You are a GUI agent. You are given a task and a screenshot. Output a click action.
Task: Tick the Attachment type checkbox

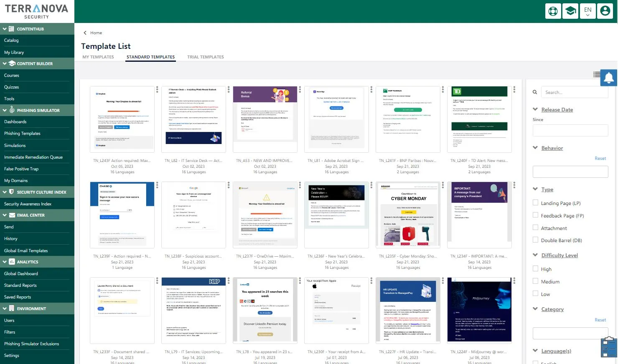(x=536, y=228)
